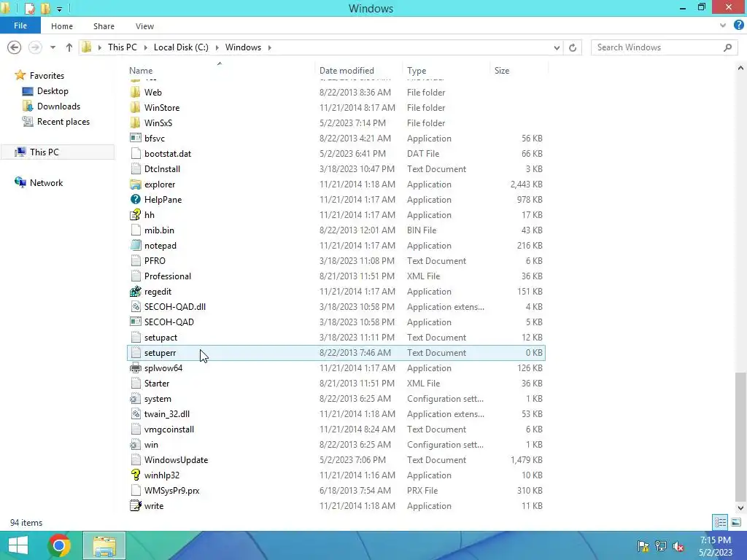Image resolution: width=747 pixels, height=560 pixels.
Task: Click the scrollbar up arrow
Action: click(x=740, y=68)
